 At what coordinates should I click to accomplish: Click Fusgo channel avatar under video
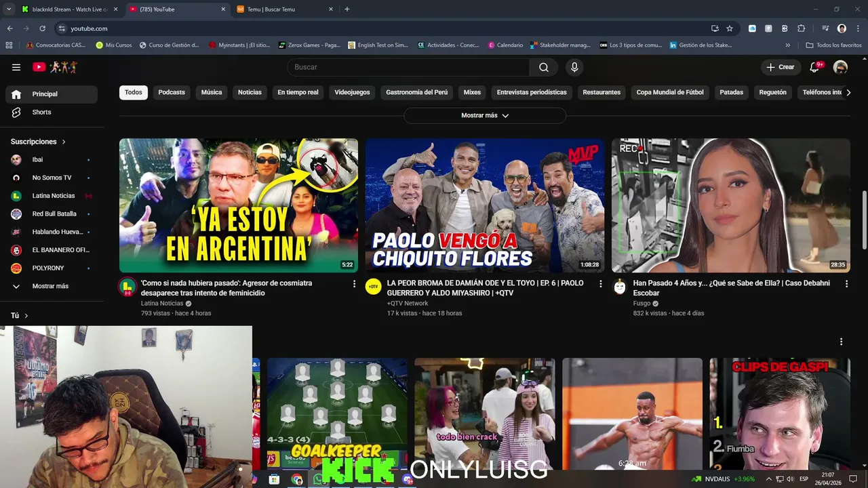pyautogui.click(x=619, y=287)
